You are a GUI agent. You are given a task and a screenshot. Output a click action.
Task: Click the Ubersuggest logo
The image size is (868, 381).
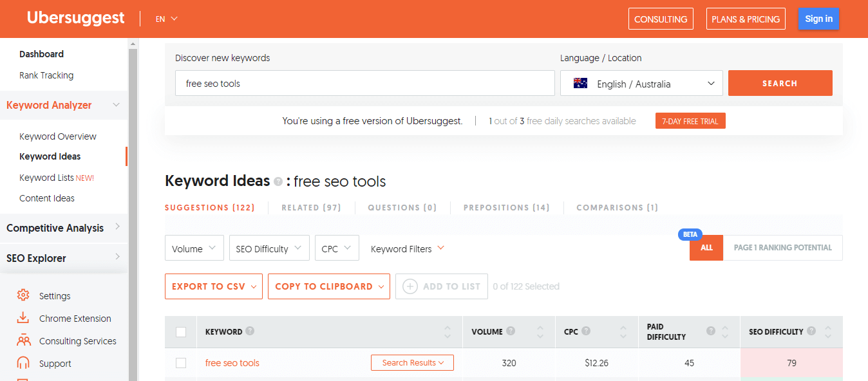tap(76, 18)
